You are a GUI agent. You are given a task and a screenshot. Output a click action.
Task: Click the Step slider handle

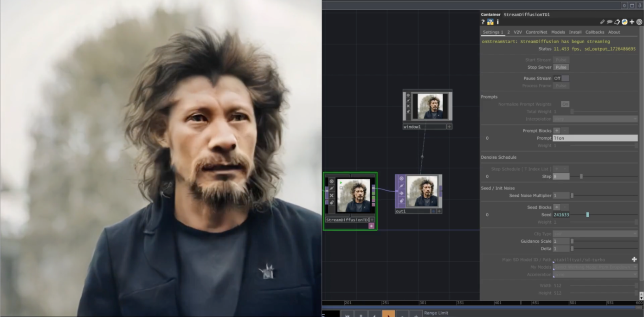(581, 176)
